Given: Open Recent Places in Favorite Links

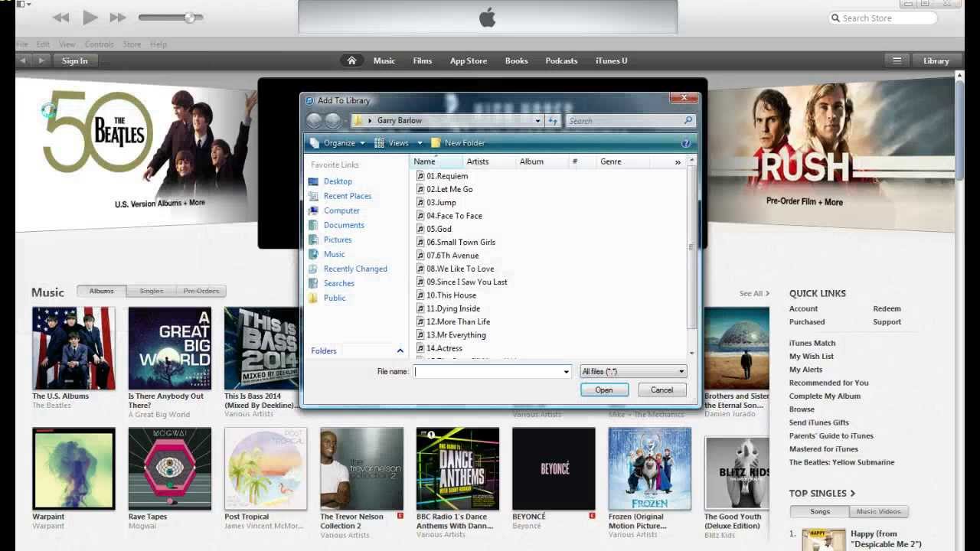Looking at the screenshot, I should [x=347, y=196].
